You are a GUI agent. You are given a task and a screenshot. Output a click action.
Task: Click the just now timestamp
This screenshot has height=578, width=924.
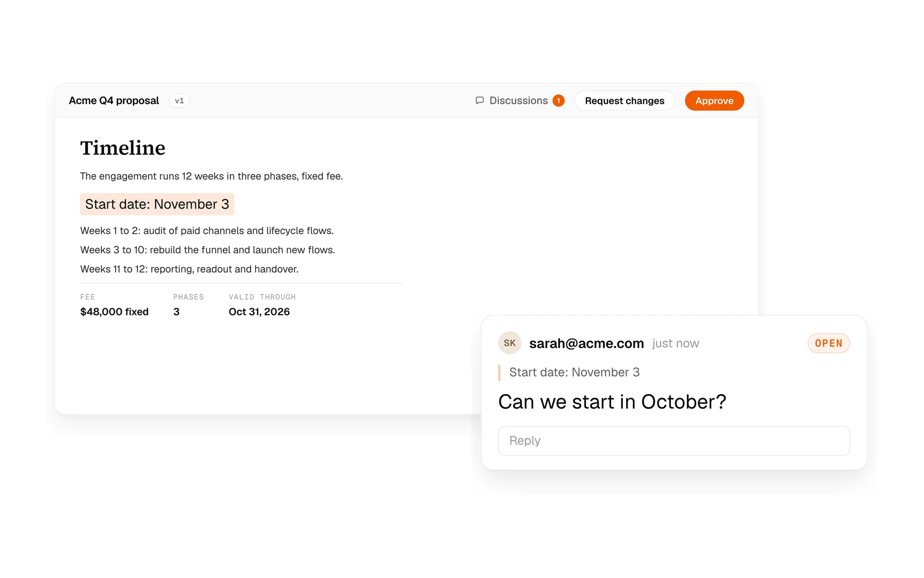[675, 343]
